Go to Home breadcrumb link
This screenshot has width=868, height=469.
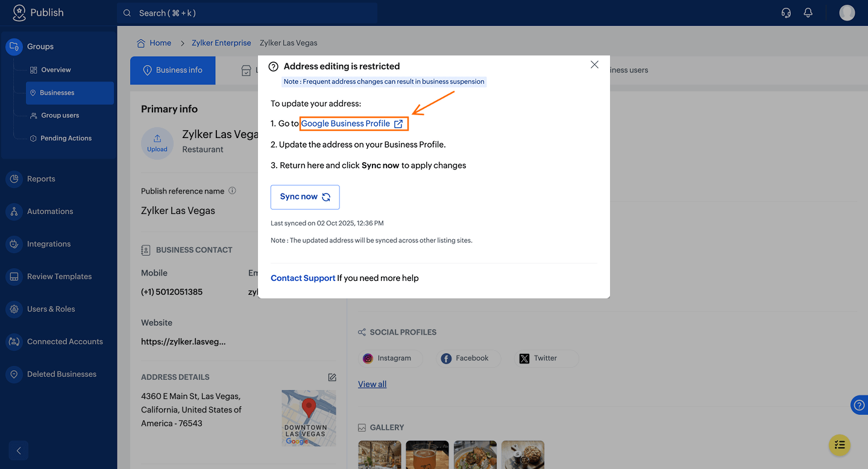pyautogui.click(x=160, y=43)
